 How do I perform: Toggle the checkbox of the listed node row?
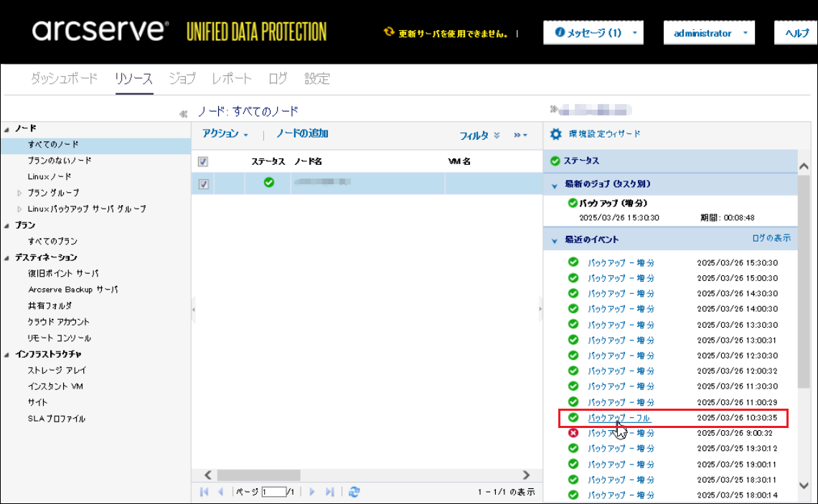[204, 184]
